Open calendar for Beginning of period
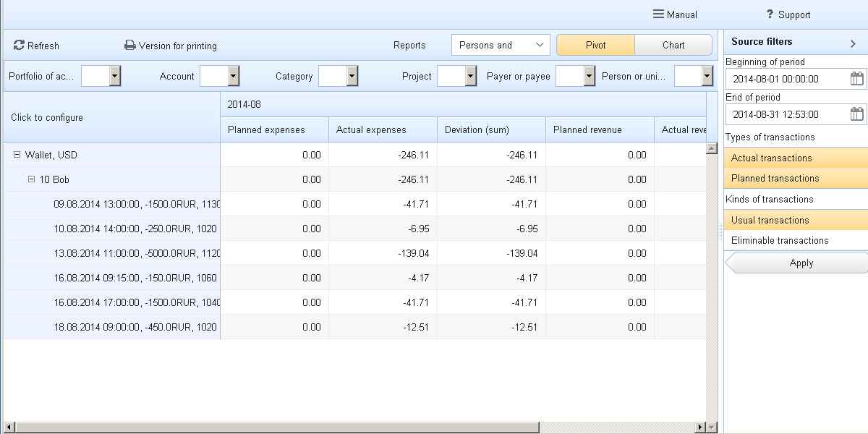This screenshot has width=868, height=434. (856, 79)
